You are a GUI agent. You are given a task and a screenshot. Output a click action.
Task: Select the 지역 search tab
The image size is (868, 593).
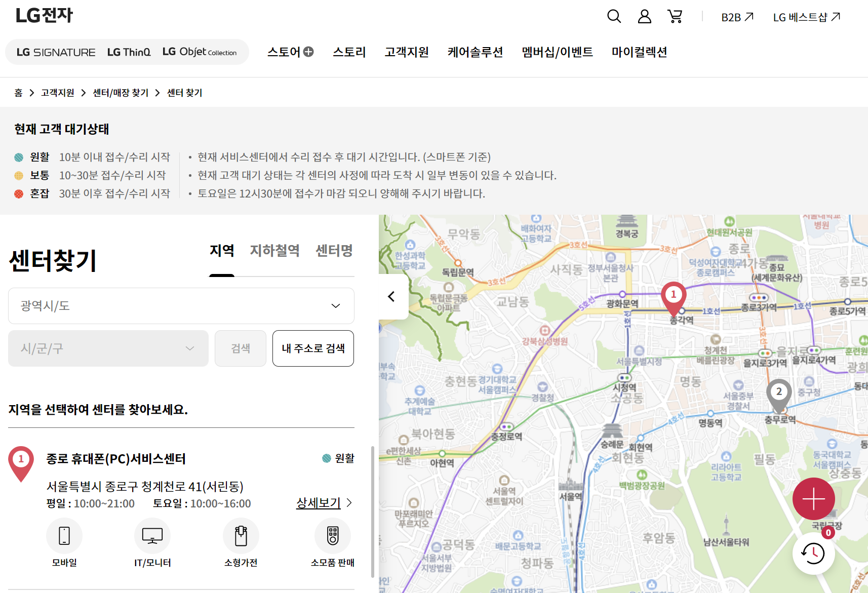(x=222, y=251)
